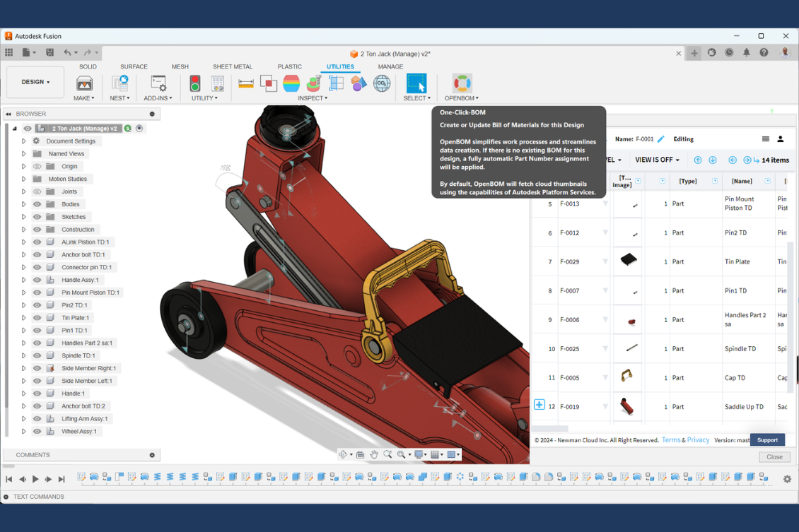Image resolution: width=799 pixels, height=532 pixels.
Task: Open notifications bell icon
Action: 746,52
